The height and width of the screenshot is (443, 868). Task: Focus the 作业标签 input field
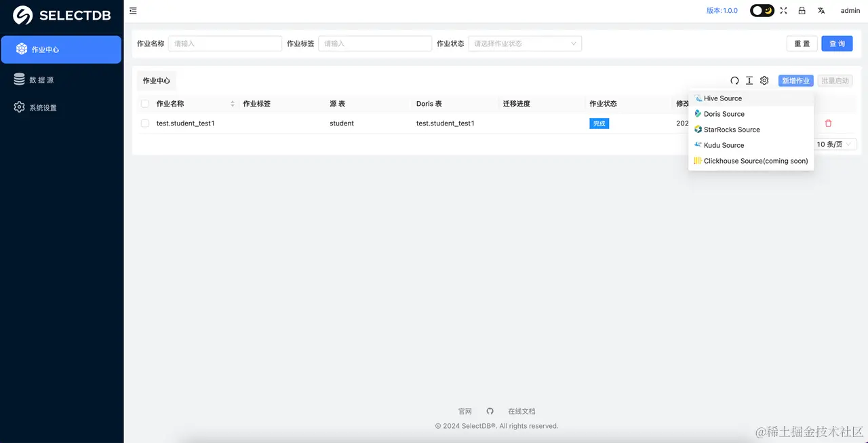pos(375,43)
